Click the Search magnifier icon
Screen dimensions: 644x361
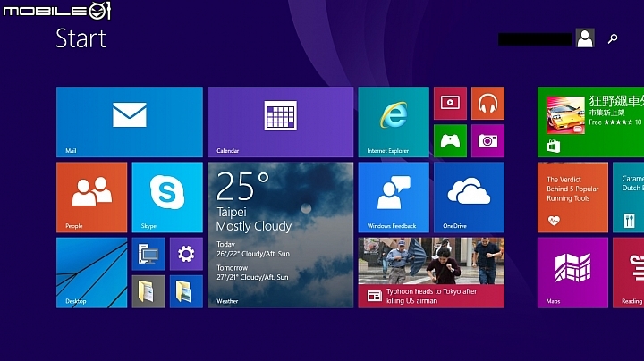click(x=613, y=39)
